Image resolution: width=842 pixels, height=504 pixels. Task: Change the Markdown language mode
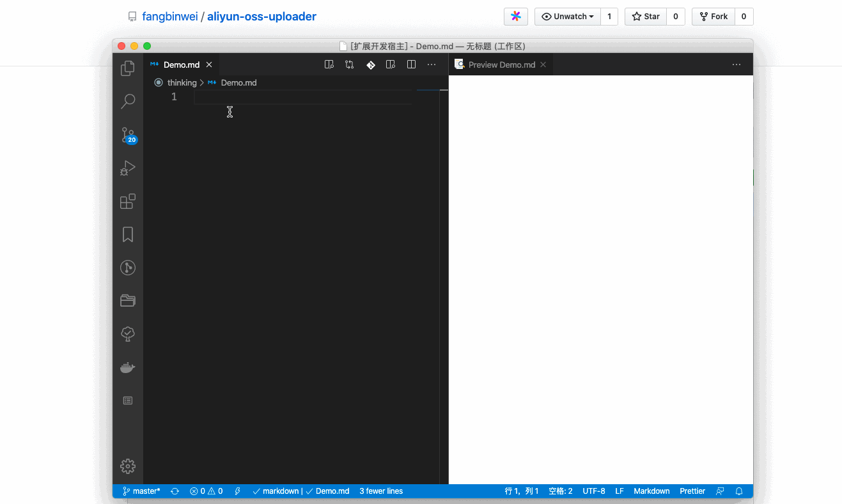pyautogui.click(x=651, y=491)
